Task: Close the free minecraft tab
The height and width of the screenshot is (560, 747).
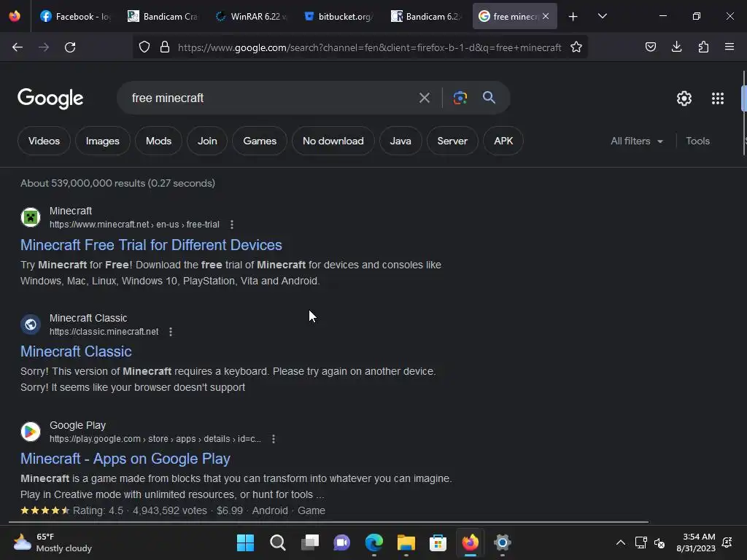Action: (x=546, y=16)
